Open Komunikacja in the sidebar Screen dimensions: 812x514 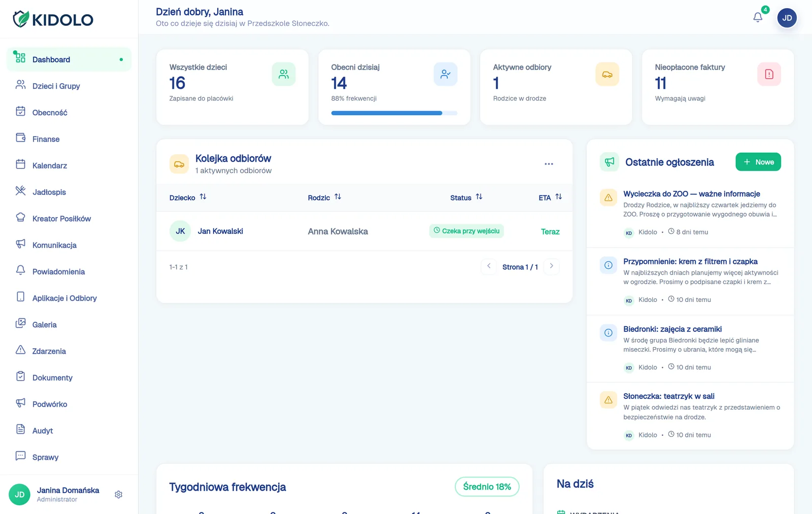tap(69, 245)
